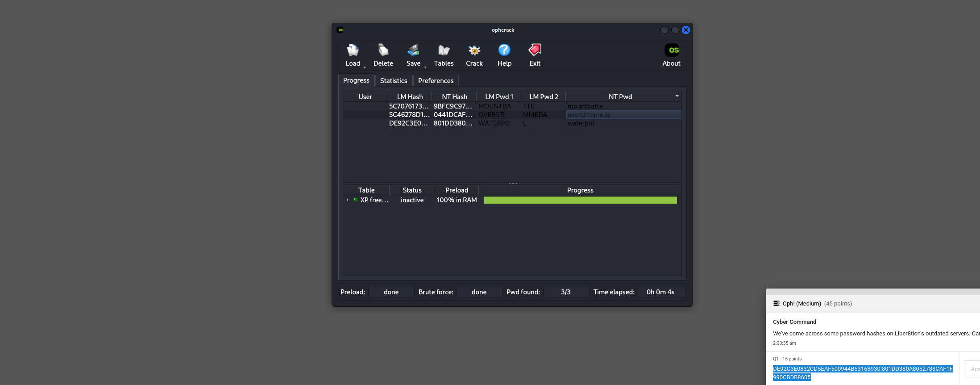Select the overstimmeda NT password cell
The width and height of the screenshot is (980, 385).
[623, 115]
